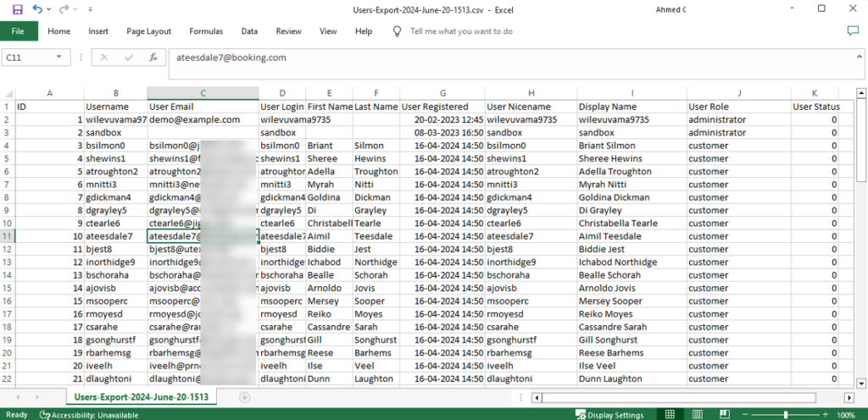Open the comments icon in ribbon corner
Image resolution: width=868 pixels, height=420 pixels.
[853, 31]
